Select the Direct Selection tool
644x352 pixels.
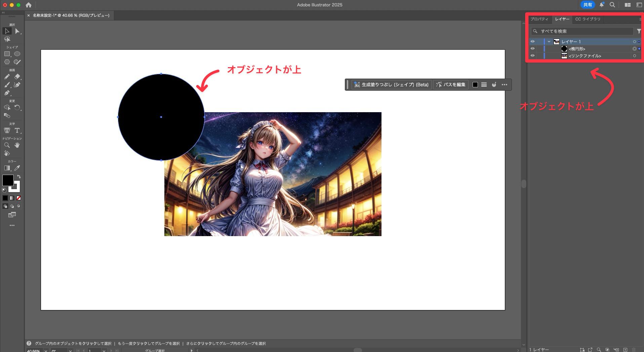17,31
